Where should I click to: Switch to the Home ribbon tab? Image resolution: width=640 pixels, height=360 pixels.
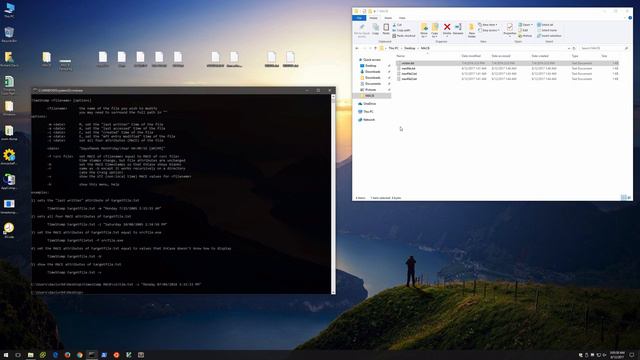tap(373, 18)
